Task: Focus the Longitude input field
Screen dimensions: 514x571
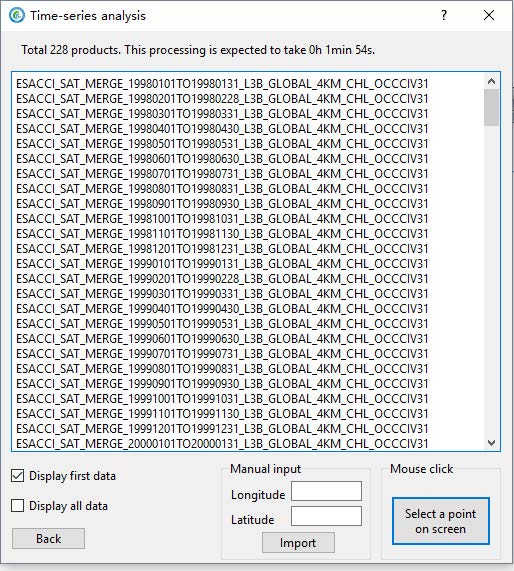Action: point(326,491)
